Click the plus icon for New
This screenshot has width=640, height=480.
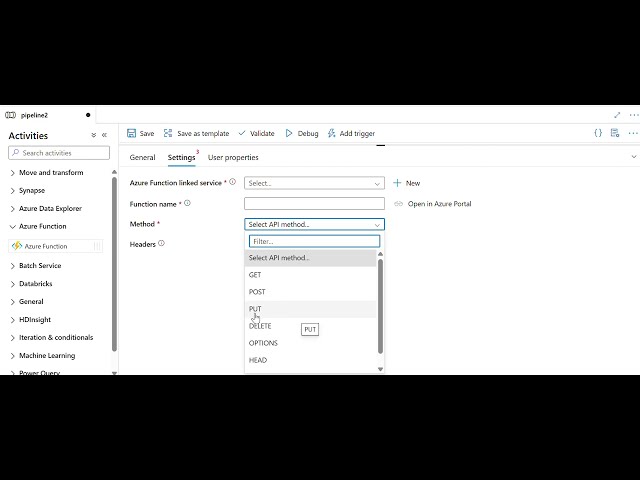pyautogui.click(x=397, y=183)
